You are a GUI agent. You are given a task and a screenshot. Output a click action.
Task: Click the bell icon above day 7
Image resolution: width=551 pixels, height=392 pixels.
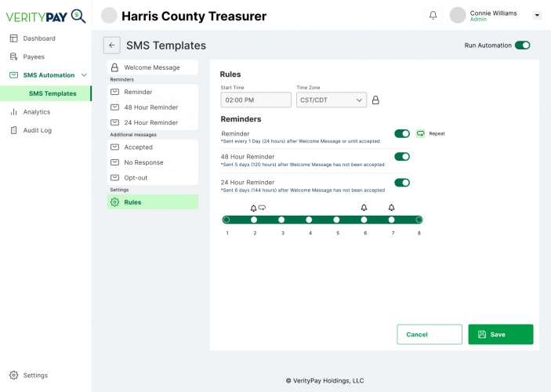(x=391, y=208)
